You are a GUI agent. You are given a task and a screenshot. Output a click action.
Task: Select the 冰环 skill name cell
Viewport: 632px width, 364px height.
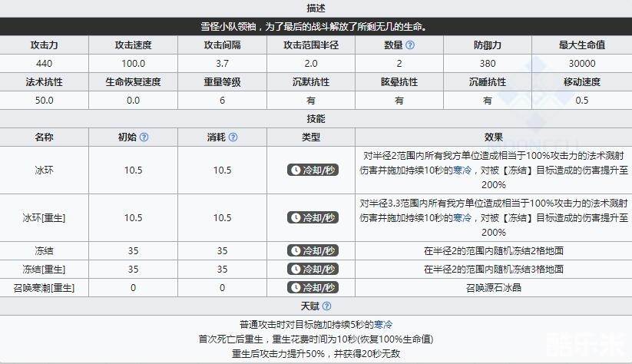[45, 170]
